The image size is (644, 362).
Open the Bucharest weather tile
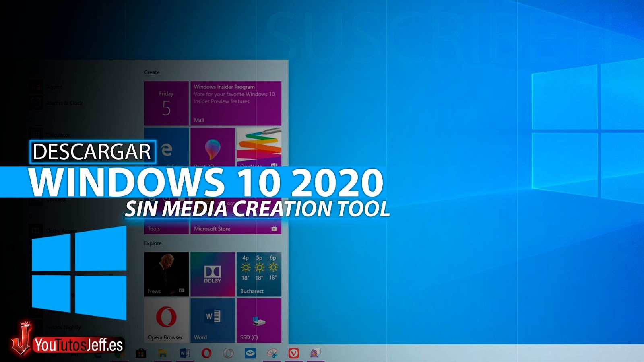coord(259,274)
